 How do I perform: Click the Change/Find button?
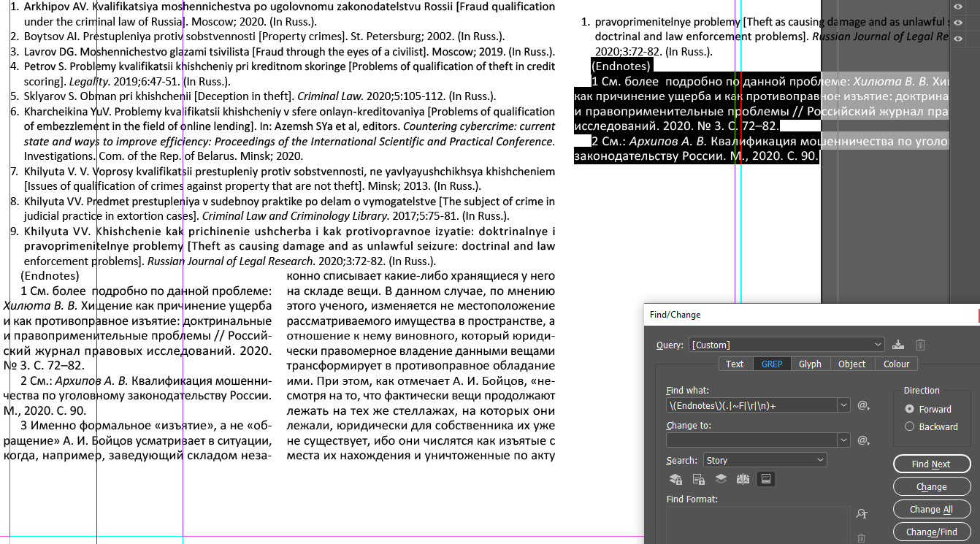[x=931, y=532]
